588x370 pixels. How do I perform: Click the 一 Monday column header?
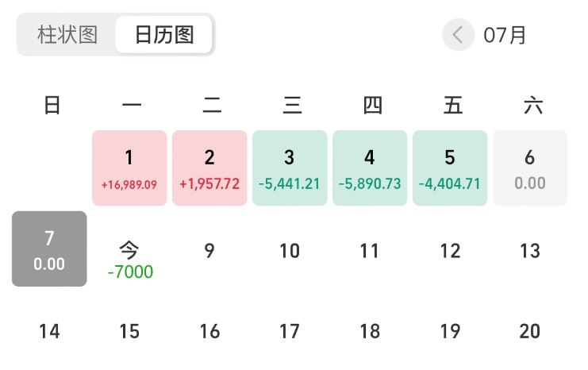click(x=132, y=105)
